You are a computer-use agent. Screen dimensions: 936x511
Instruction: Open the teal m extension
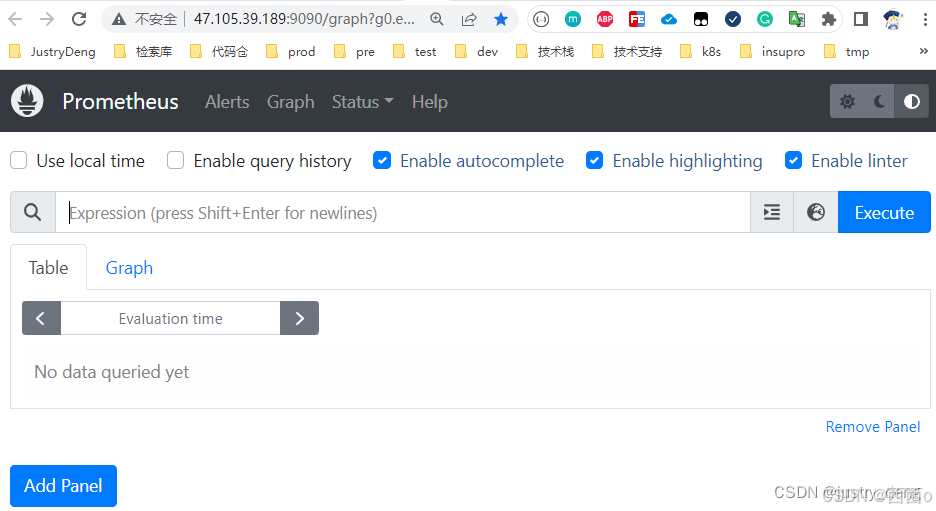click(572, 19)
